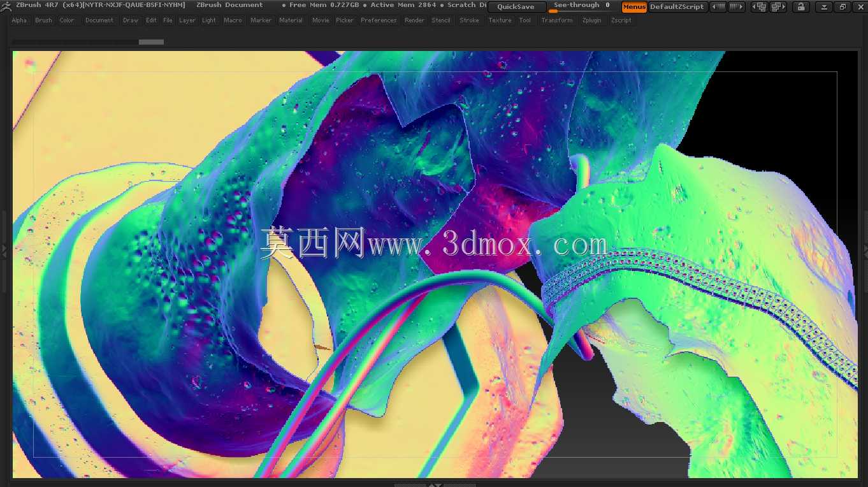Open the Texture menu
This screenshot has width=868, height=487.
[500, 20]
